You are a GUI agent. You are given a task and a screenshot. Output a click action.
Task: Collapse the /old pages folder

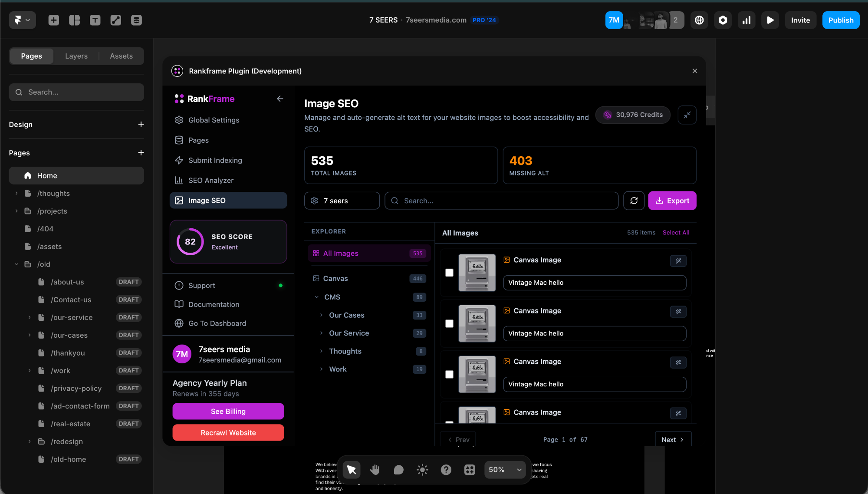(x=16, y=264)
